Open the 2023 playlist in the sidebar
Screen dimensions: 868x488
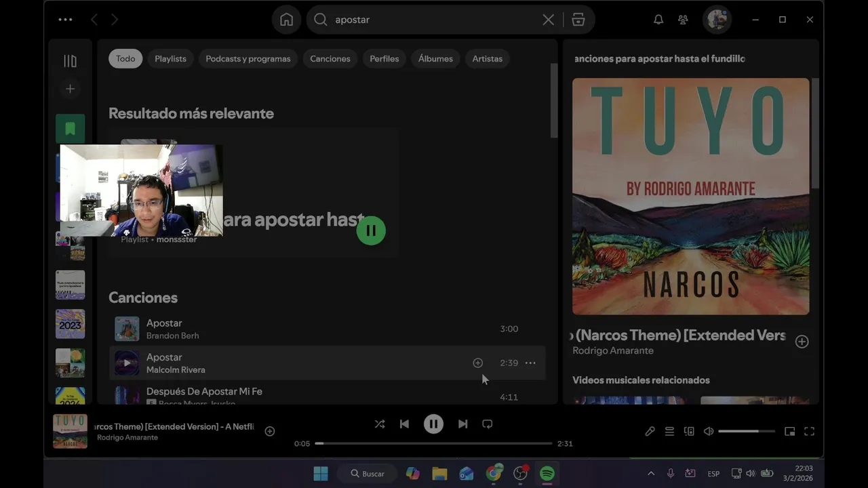click(x=70, y=324)
